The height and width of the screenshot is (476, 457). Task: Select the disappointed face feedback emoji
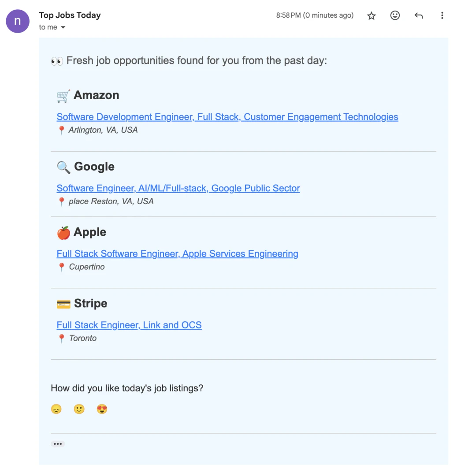57,409
